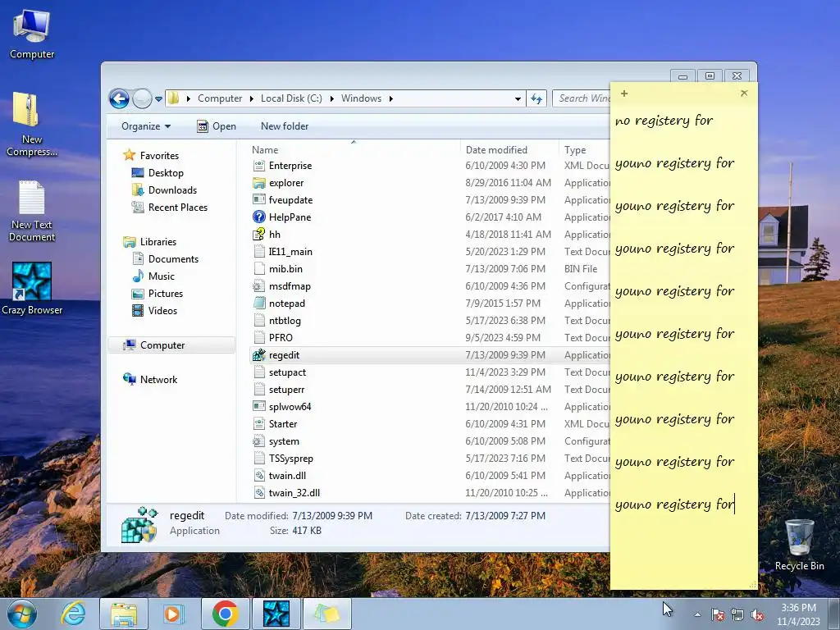Expand the address bar history dropdown
The width and height of the screenshot is (840, 630).
tap(518, 99)
